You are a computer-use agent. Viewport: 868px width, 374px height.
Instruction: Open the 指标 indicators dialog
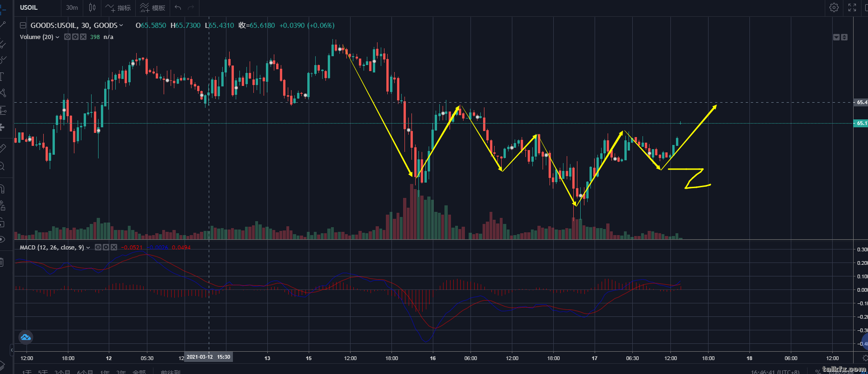pos(118,7)
